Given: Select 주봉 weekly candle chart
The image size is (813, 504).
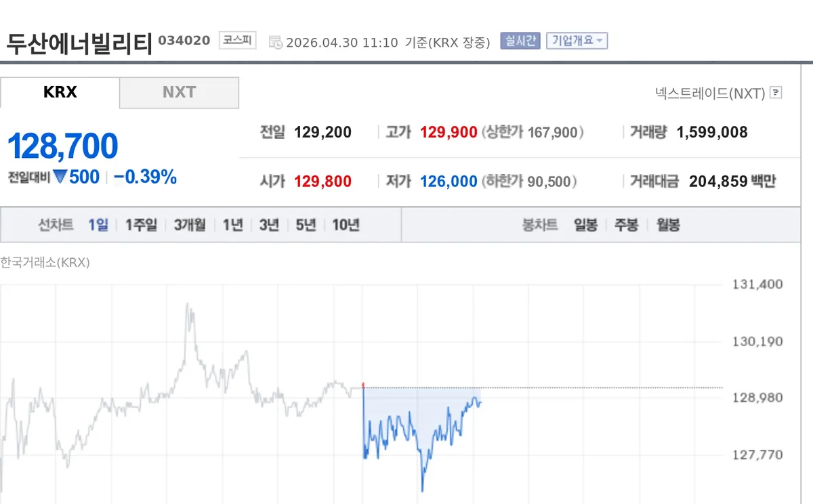Looking at the screenshot, I should click(625, 225).
